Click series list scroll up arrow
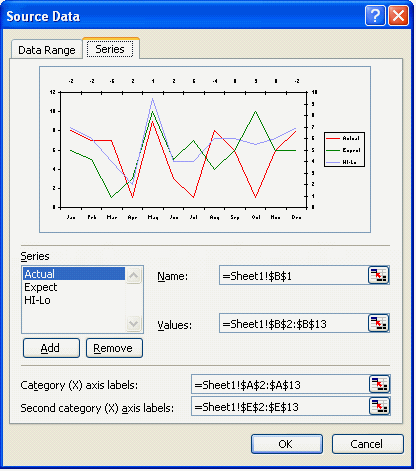The height and width of the screenshot is (471, 416). tap(134, 275)
